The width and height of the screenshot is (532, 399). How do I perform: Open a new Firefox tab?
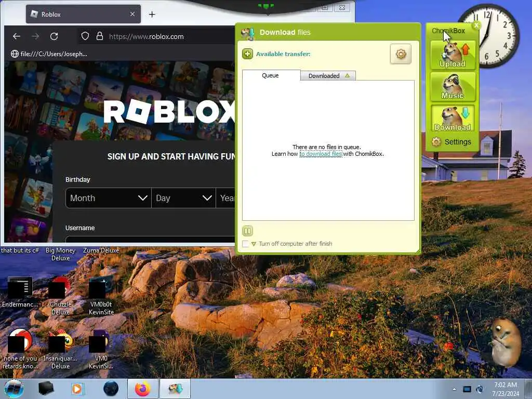tap(152, 14)
